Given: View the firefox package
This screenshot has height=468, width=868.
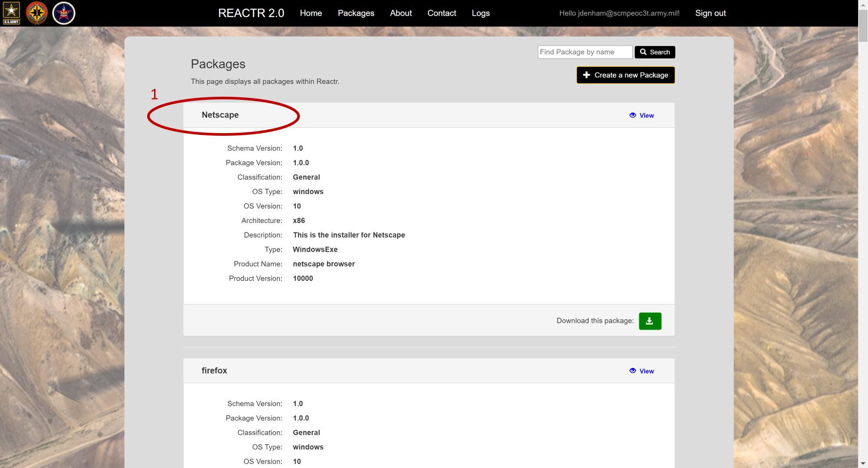Looking at the screenshot, I should pyautogui.click(x=642, y=371).
